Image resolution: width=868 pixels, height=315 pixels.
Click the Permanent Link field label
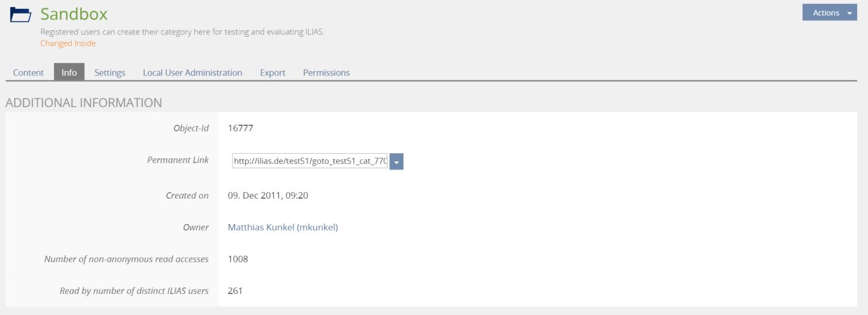click(178, 160)
